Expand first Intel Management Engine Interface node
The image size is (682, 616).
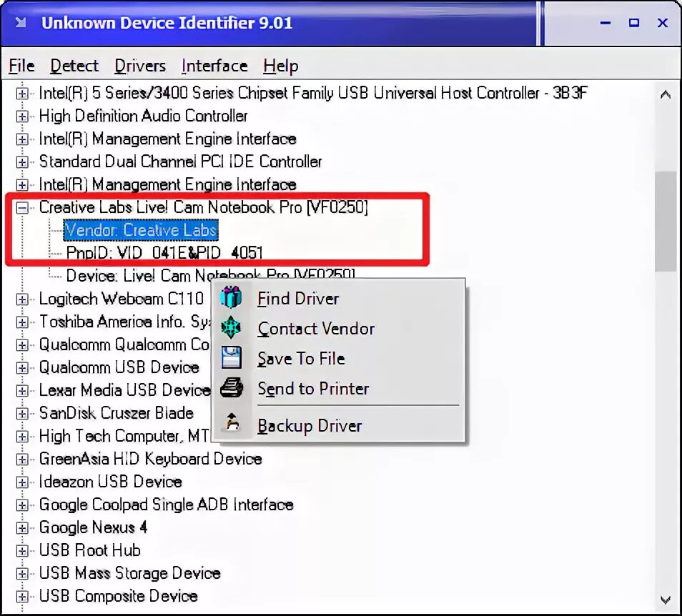click(22, 139)
